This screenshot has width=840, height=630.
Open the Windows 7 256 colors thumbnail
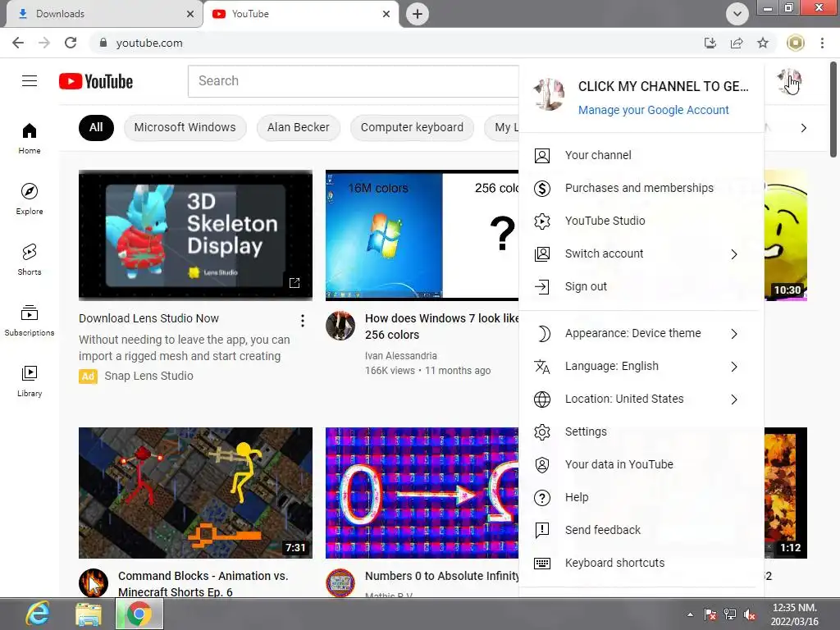pyautogui.click(x=422, y=235)
